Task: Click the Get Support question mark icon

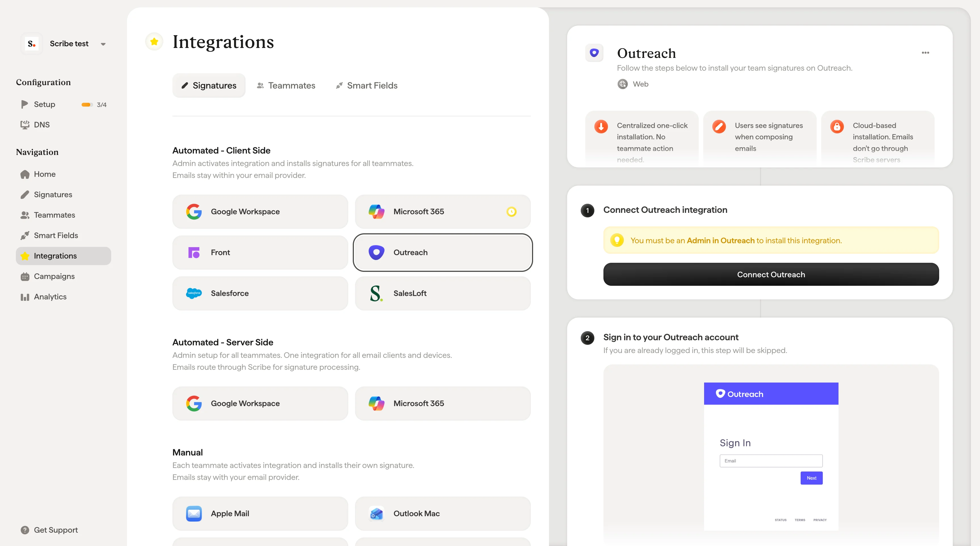Action: [25, 530]
